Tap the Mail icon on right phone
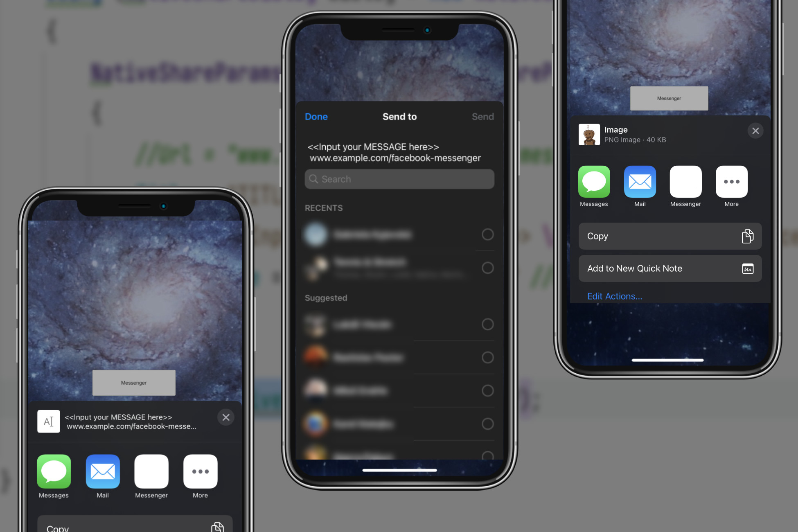Screen dimensions: 798x532 coord(640,182)
